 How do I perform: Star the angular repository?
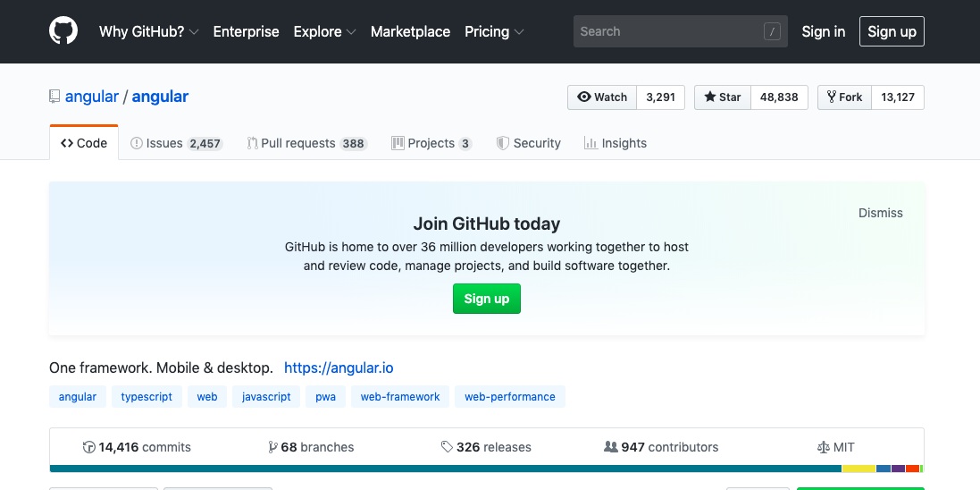click(x=723, y=97)
